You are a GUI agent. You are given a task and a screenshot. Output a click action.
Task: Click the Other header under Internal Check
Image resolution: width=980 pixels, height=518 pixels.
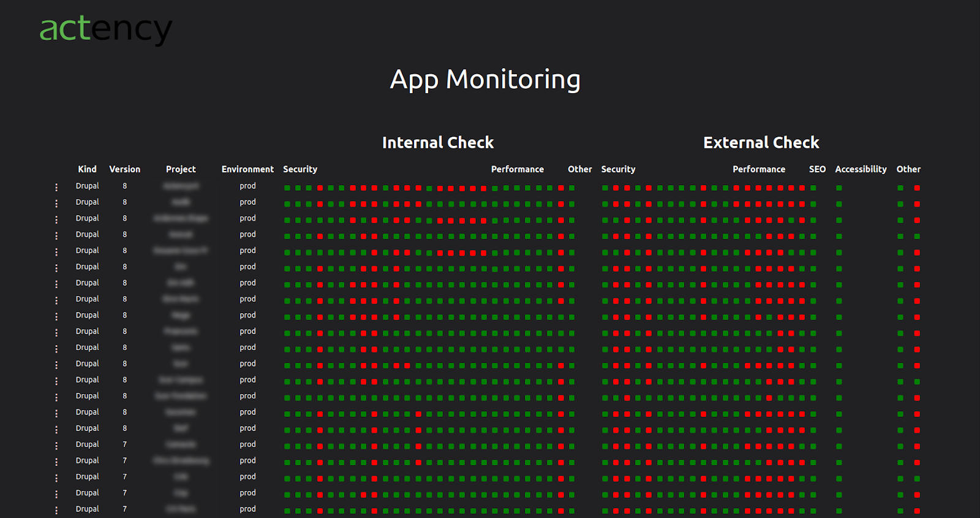(580, 169)
